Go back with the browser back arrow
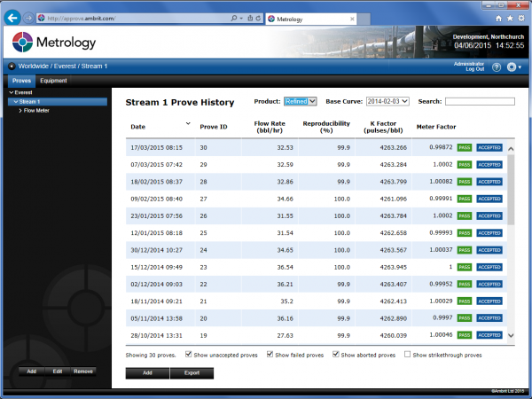The width and height of the screenshot is (532, 399). tap(12, 18)
